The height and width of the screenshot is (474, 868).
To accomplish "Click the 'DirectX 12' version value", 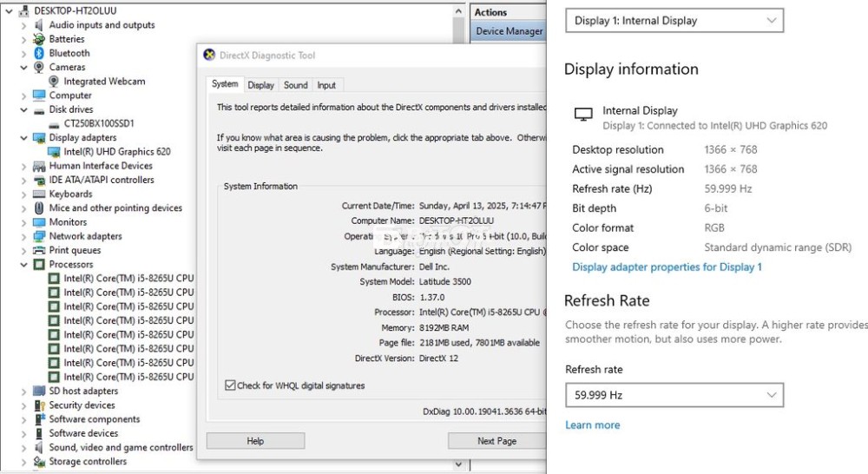I will [x=438, y=359].
